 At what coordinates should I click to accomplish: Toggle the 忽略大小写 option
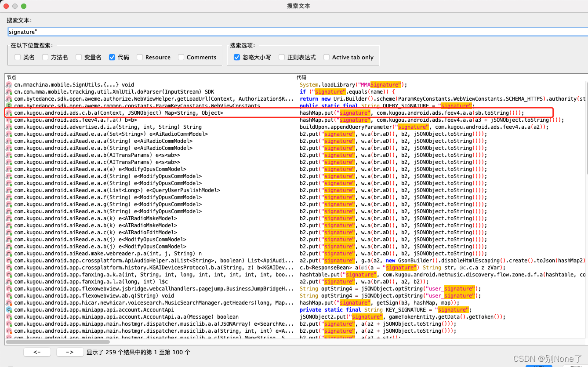pos(237,57)
